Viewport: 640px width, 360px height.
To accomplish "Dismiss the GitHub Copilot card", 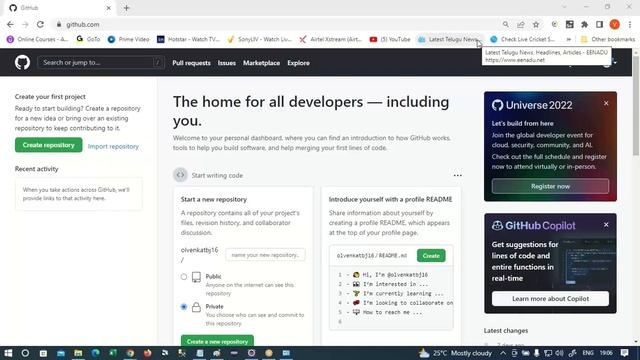I will point(606,224).
